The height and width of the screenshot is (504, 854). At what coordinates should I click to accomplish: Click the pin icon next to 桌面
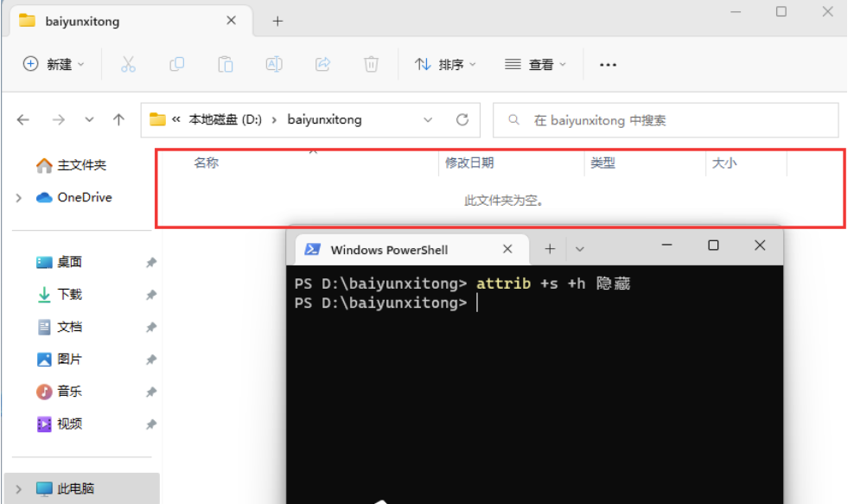coord(151,263)
